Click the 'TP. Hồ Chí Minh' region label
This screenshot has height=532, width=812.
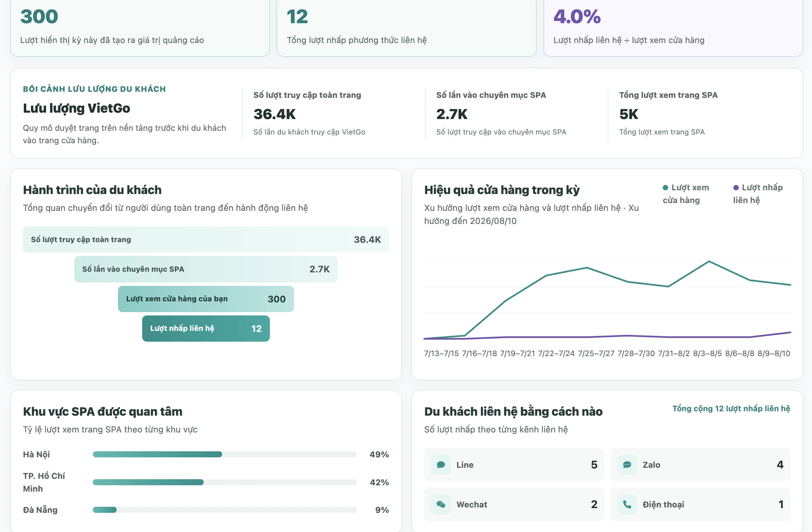pos(44,482)
